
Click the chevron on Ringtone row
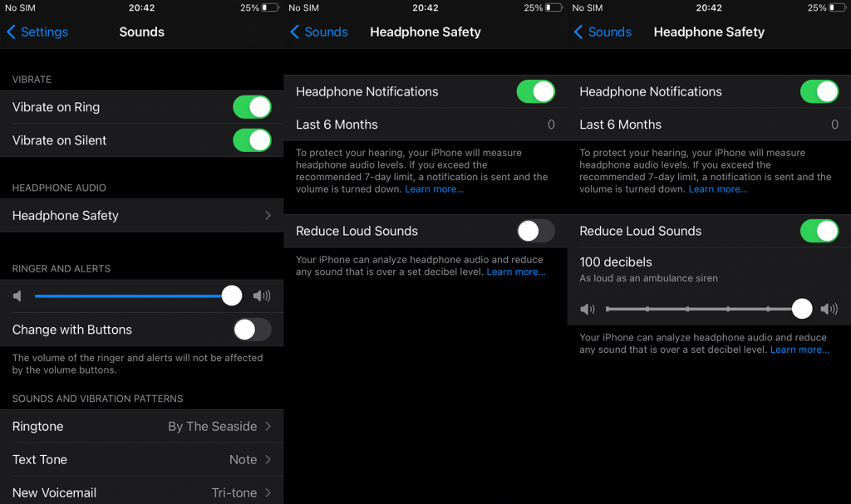(x=268, y=427)
